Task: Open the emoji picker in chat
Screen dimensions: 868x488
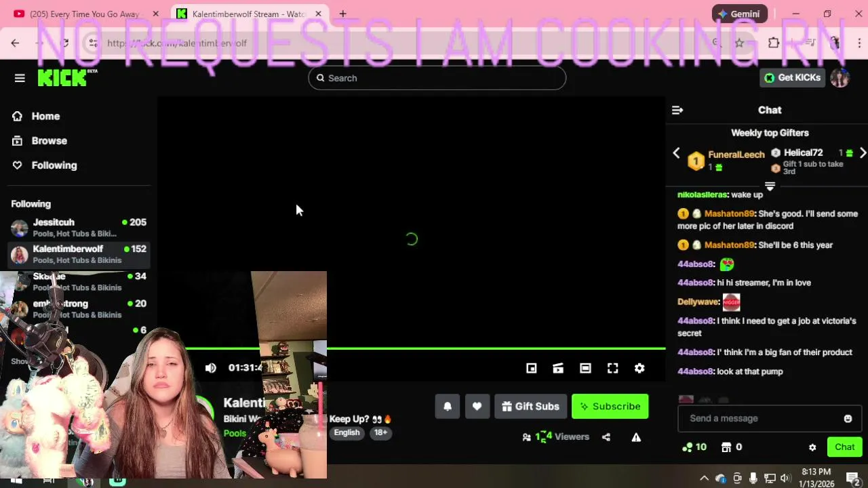Action: (848, 418)
